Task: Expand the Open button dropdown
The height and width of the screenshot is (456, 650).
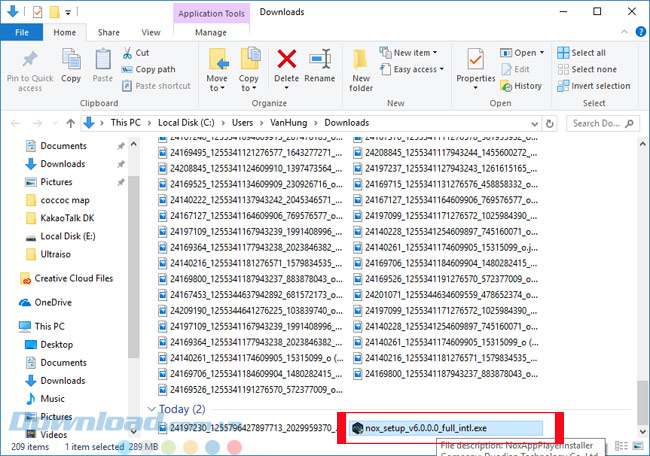Action: pyautogui.click(x=542, y=53)
